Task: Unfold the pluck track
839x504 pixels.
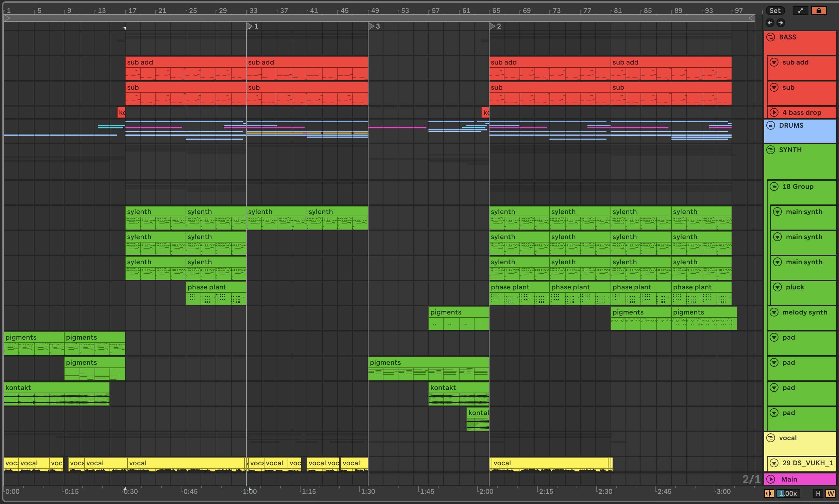Action: coord(777,287)
